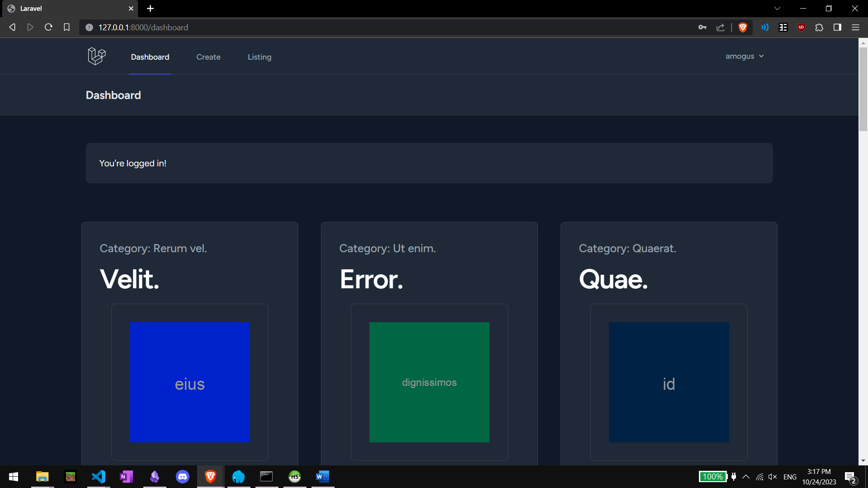Open Brave Shields settings
Screen dimensions: 868x488
(743, 27)
